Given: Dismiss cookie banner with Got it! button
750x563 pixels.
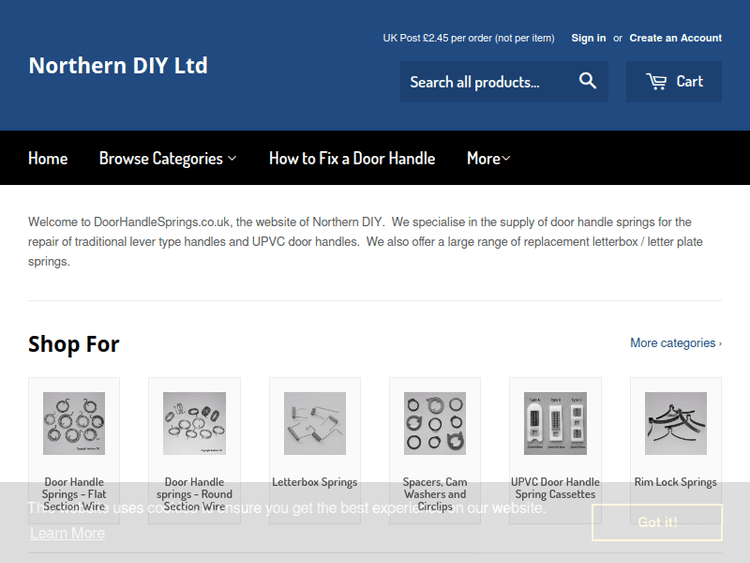Looking at the screenshot, I should [657, 522].
